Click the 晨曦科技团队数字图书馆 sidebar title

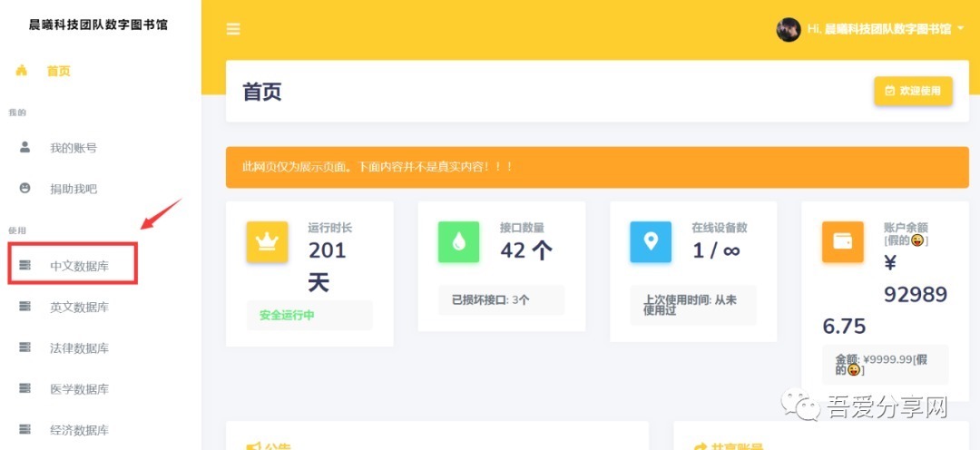[x=98, y=25]
